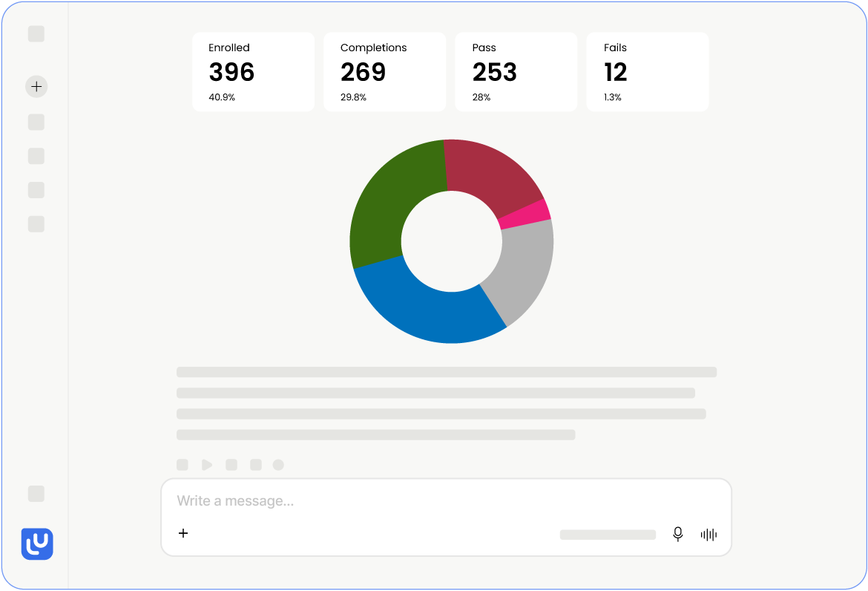Select the first square icon below response

(x=182, y=465)
